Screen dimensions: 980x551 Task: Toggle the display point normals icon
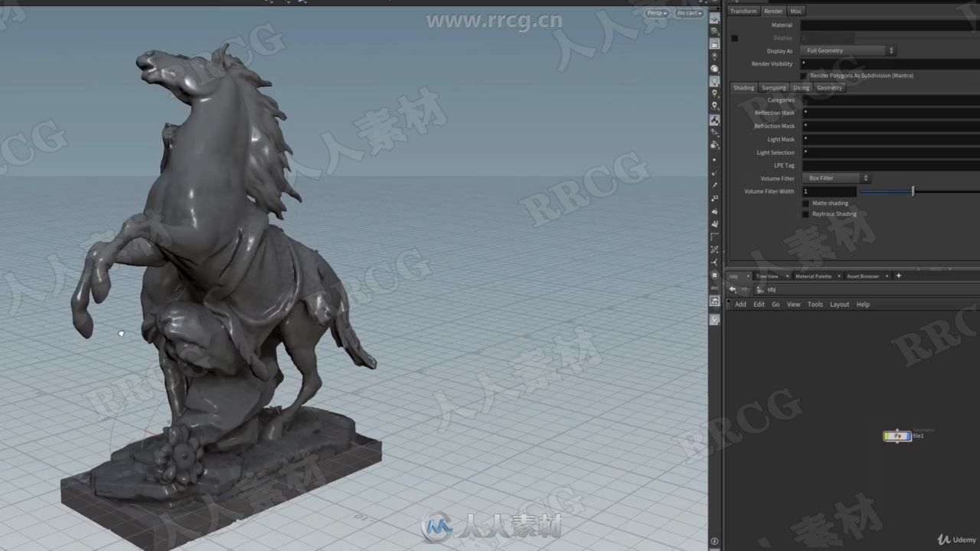[715, 172]
